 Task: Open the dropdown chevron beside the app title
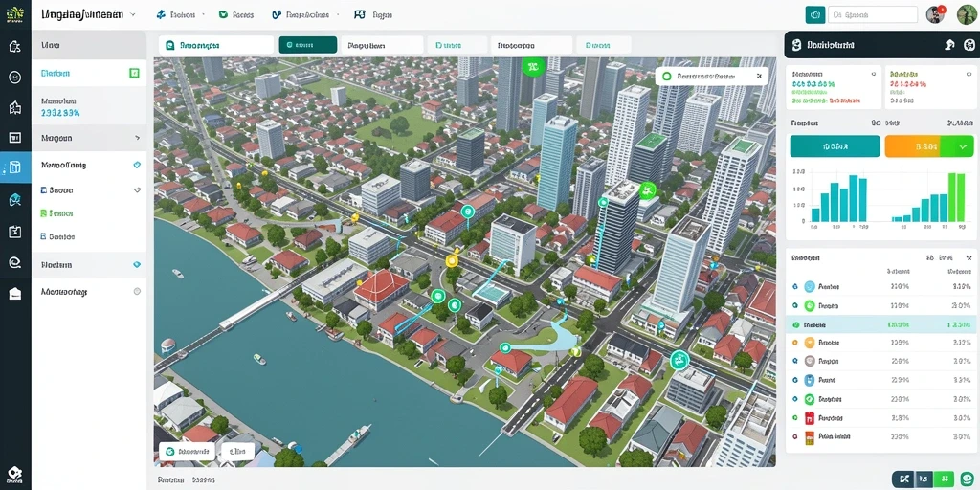click(132, 14)
